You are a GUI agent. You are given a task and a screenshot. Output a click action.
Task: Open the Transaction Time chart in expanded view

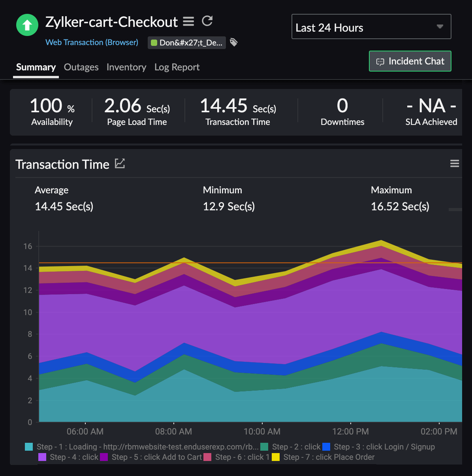(120, 163)
